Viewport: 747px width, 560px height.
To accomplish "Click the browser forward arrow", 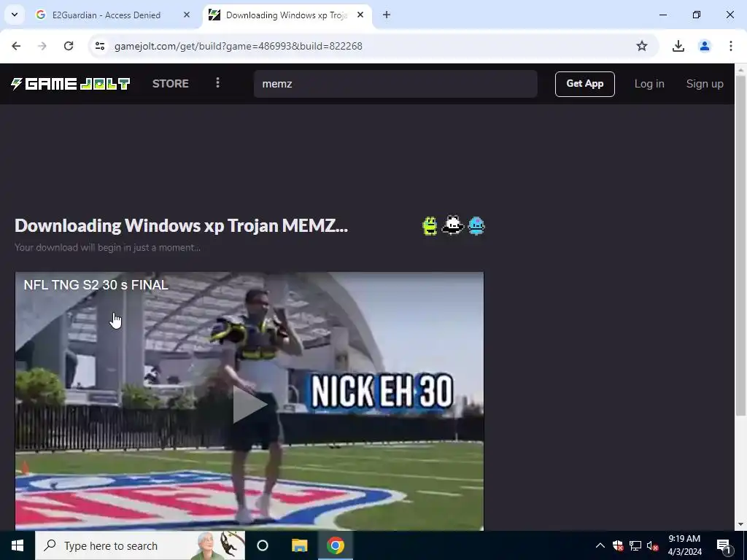I will (42, 46).
